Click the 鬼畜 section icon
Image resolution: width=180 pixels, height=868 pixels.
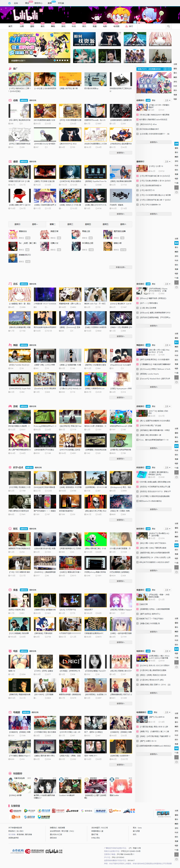point(10,590)
